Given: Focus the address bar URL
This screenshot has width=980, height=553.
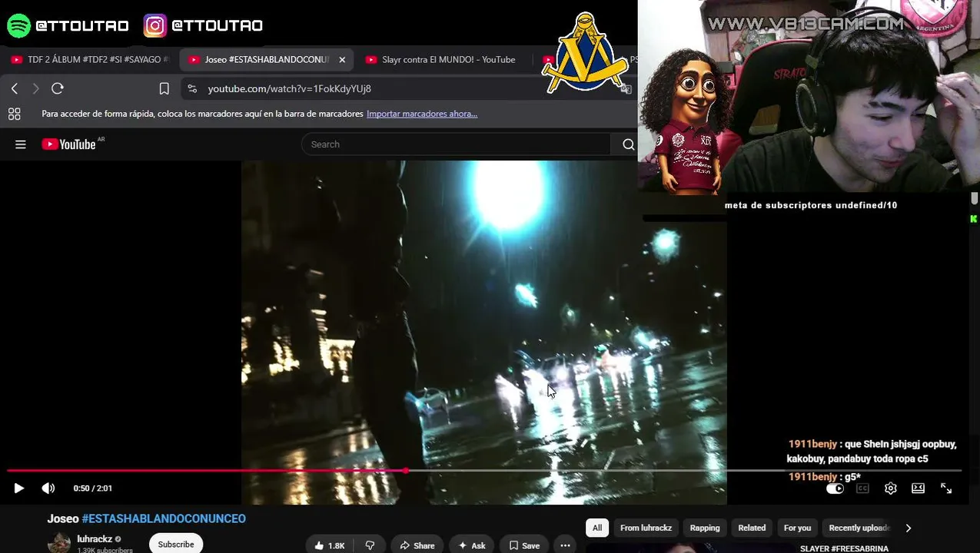Looking at the screenshot, I should [289, 88].
